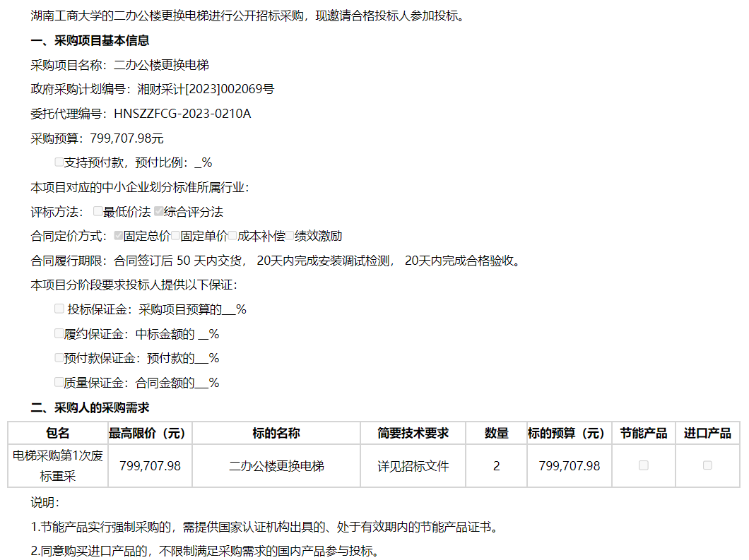Image resolution: width=749 pixels, height=560 pixels.
Task: Enable the 履约保证金 checkbox
Action: point(59,333)
